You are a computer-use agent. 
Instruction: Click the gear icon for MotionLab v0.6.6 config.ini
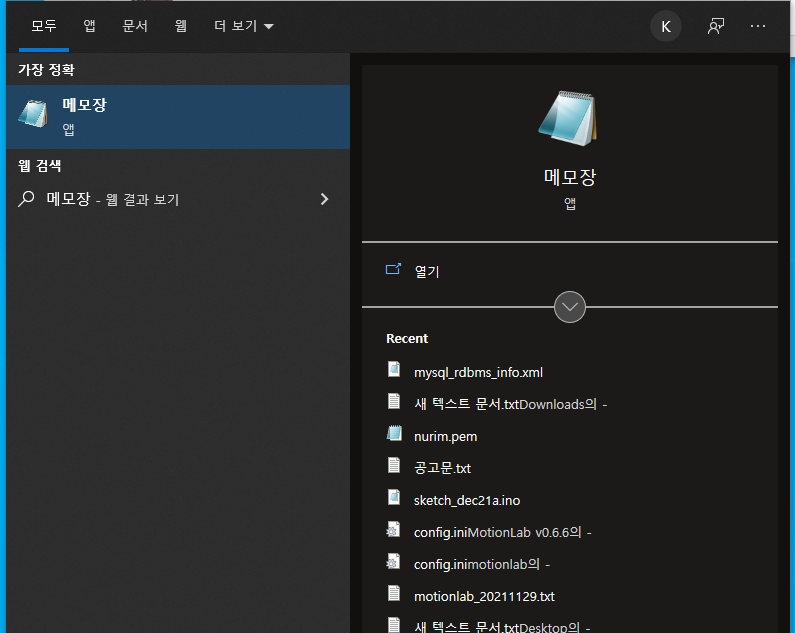[393, 529]
